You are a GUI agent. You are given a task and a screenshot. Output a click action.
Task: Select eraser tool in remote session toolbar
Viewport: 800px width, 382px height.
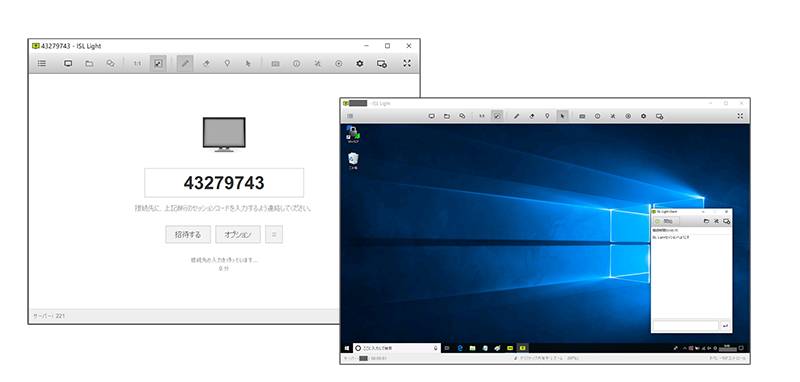tap(532, 116)
